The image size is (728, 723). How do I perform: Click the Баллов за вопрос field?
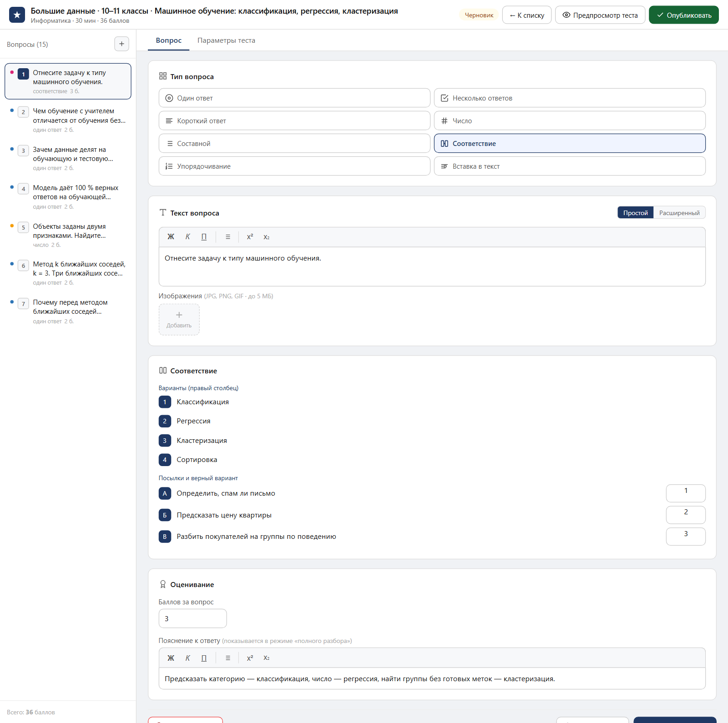[192, 618]
